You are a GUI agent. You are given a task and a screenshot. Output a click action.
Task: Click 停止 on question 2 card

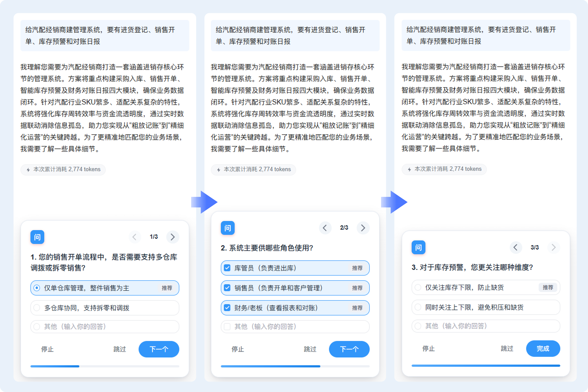click(x=238, y=349)
